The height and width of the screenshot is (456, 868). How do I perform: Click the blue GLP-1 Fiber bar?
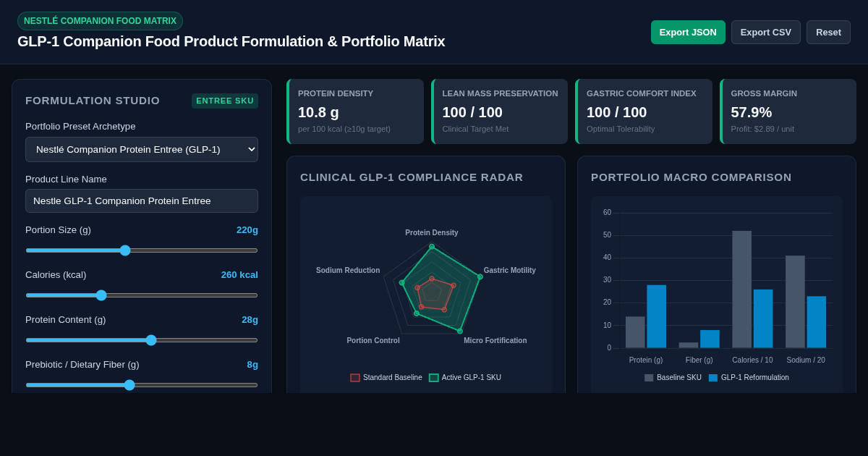pos(710,339)
